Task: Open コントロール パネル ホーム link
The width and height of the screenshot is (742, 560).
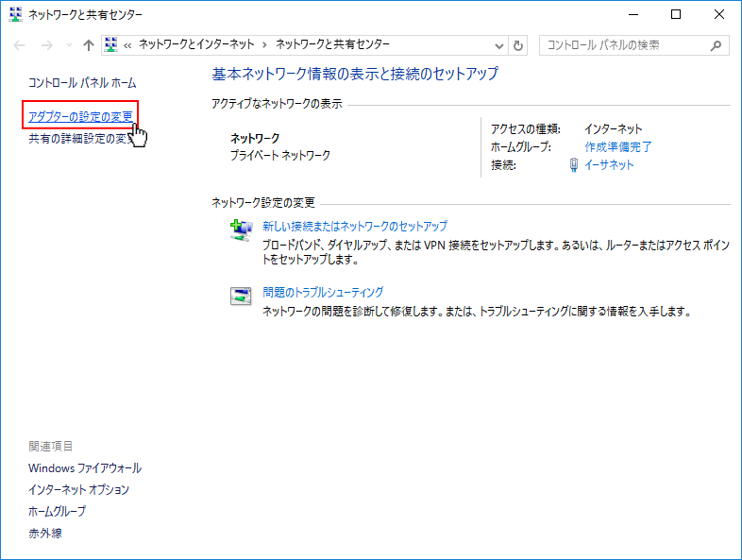Action: pos(82,83)
